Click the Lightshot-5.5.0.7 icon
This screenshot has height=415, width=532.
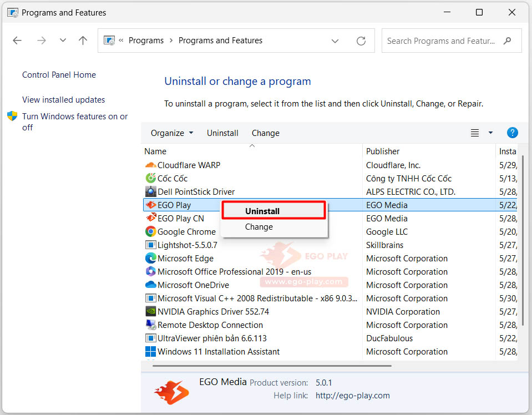point(150,245)
